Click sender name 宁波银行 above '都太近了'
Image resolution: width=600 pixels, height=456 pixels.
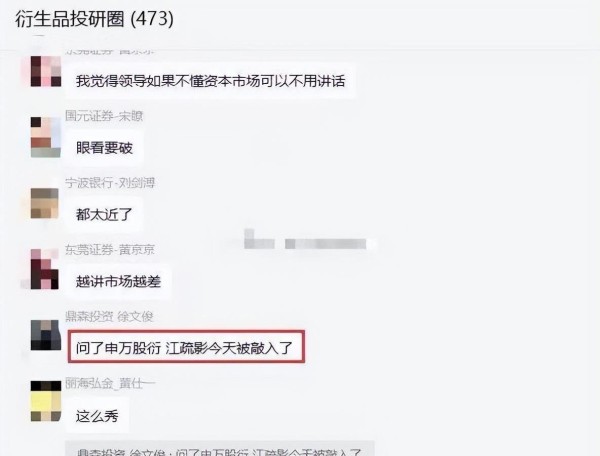[x=110, y=182]
